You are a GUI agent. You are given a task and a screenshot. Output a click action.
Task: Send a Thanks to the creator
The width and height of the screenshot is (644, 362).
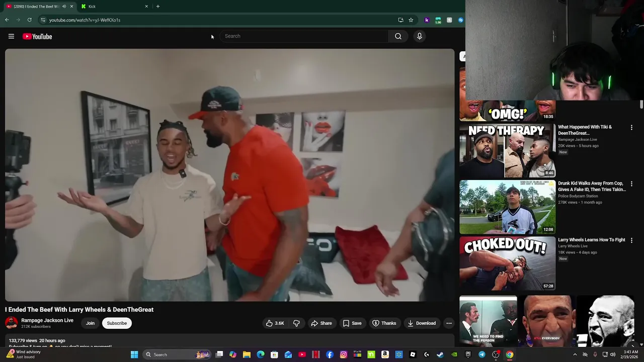pos(384,323)
